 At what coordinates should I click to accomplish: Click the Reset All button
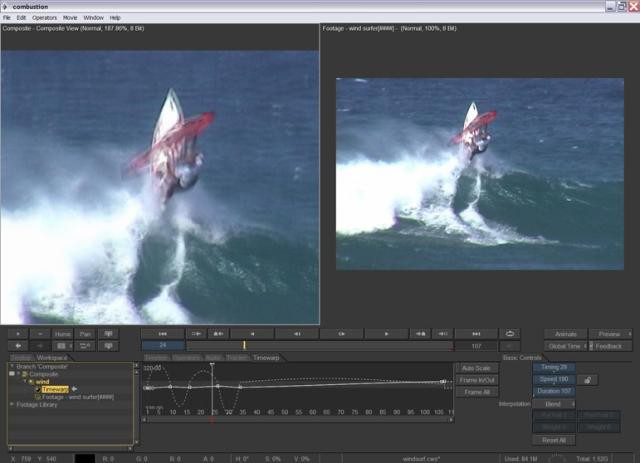click(x=554, y=439)
